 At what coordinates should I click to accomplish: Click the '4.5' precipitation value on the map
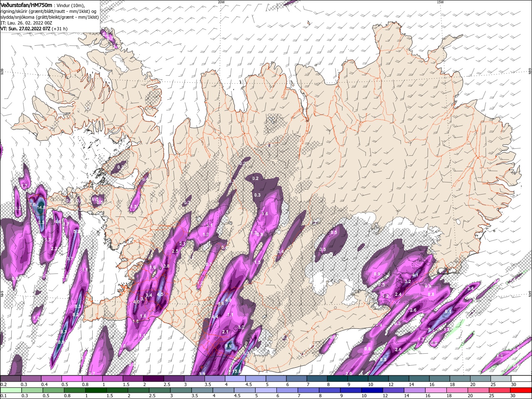click(160, 294)
